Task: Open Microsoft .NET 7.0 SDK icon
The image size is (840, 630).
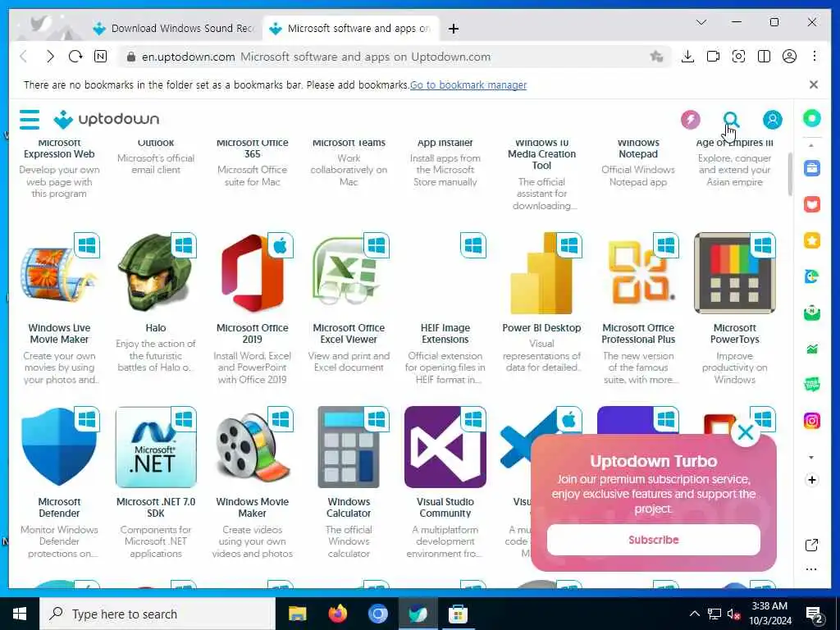Action: [155, 447]
